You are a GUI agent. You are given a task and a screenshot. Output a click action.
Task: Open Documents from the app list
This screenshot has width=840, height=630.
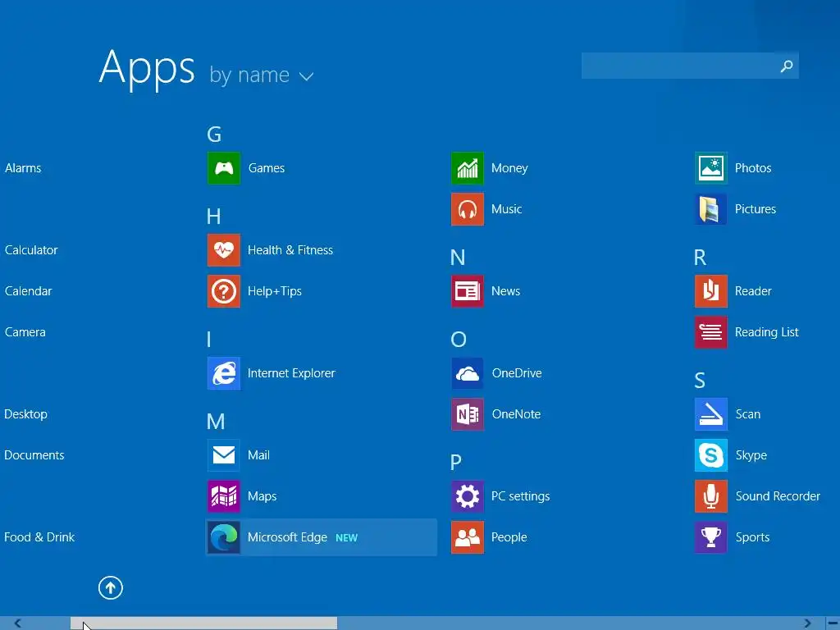coord(34,455)
